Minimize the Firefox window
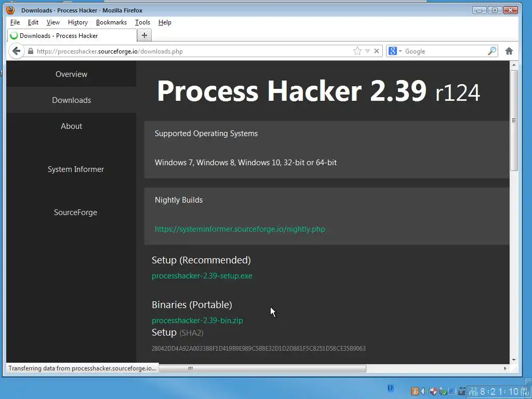Viewport: 532px width, 399px height. pos(479,10)
